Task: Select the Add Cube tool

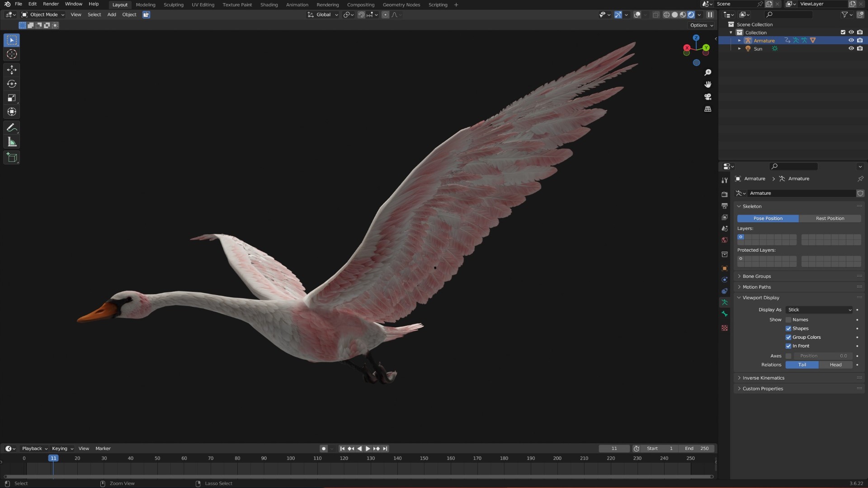Action: click(12, 158)
